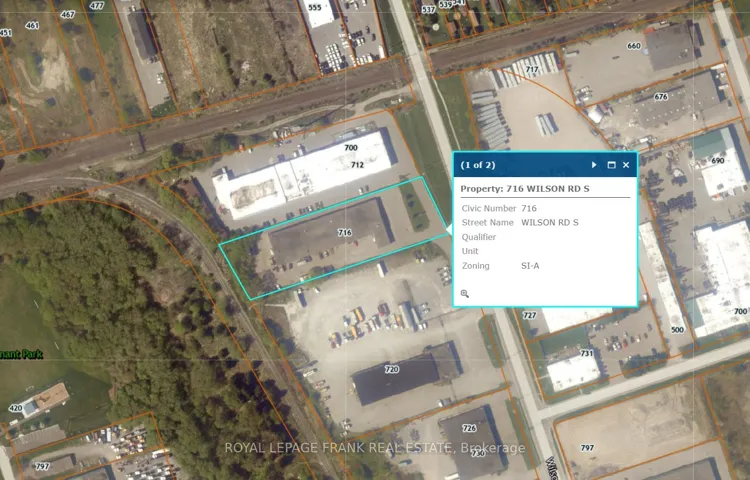Click parcel label 500

click(x=677, y=330)
